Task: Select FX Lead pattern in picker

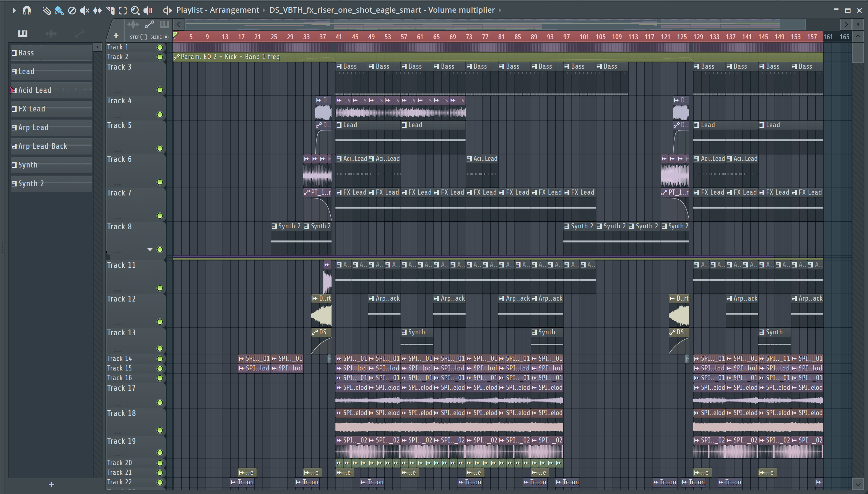Action: (51, 109)
